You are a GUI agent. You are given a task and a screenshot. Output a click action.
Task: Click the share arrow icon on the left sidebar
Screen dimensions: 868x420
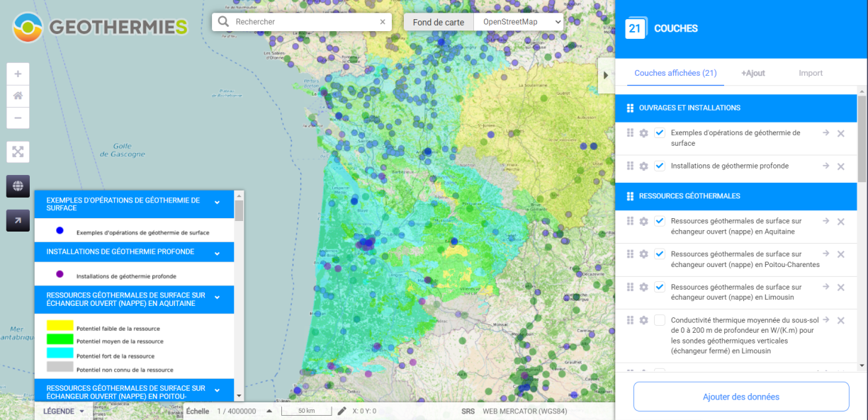point(18,220)
